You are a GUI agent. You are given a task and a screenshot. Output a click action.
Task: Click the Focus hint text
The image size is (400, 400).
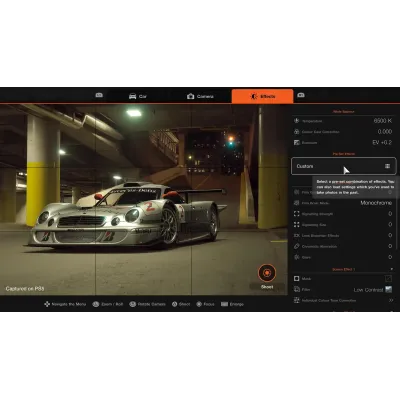click(x=209, y=304)
